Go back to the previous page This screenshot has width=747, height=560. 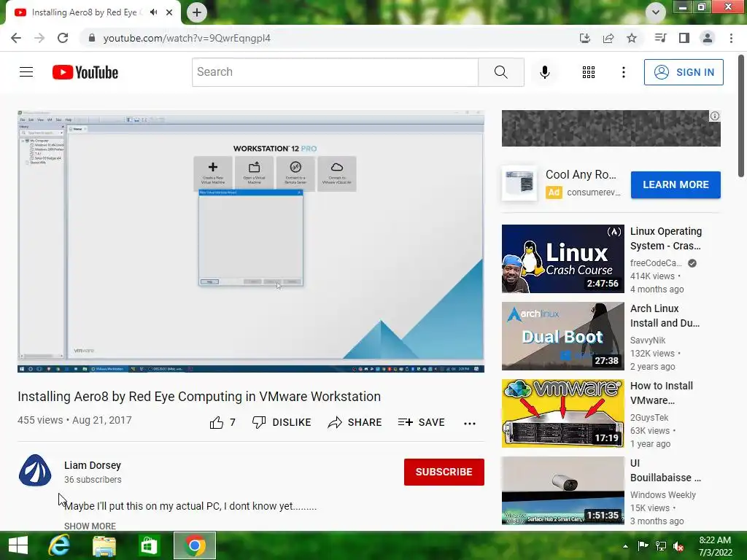point(16,38)
